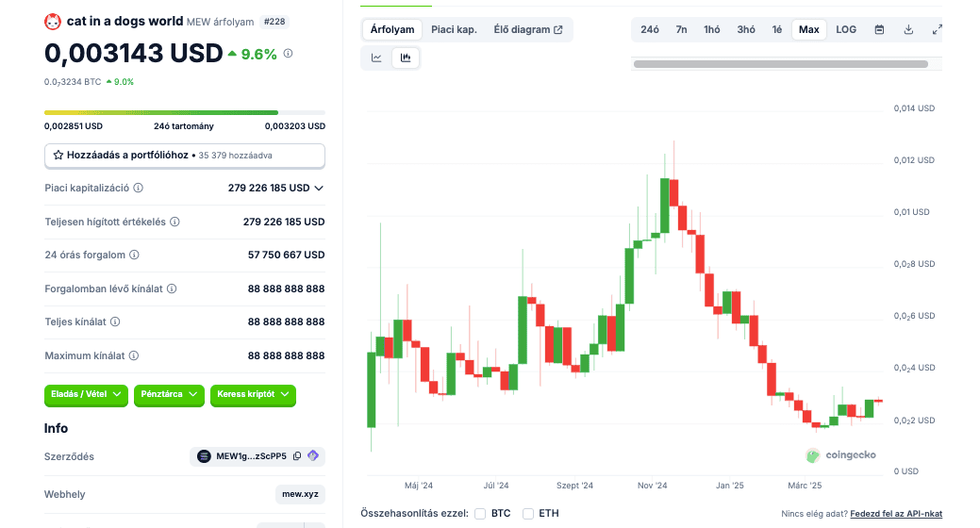Select the Piaci kap. chart tab

(x=455, y=29)
